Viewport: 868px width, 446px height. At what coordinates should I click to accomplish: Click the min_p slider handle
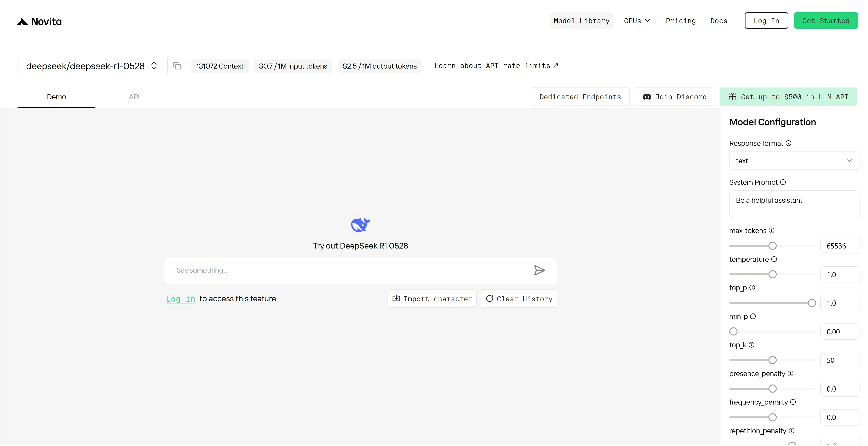point(734,332)
